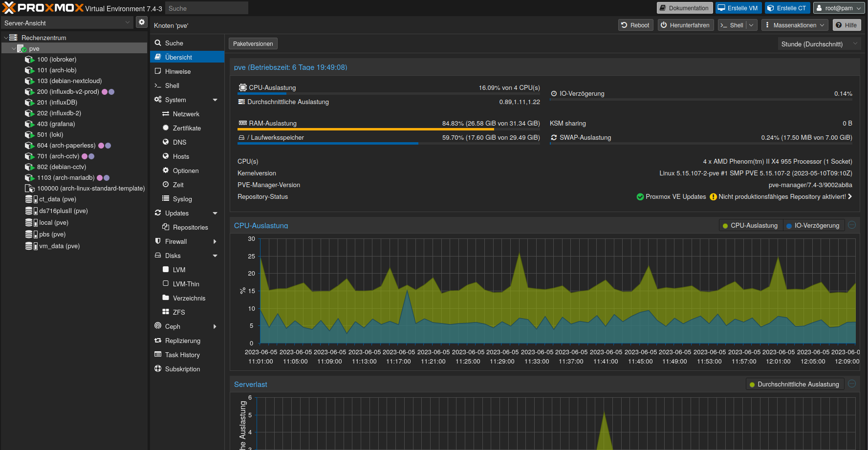The image size is (868, 450).
Task: Click the Verzeichnis folder icon
Action: [x=166, y=298]
